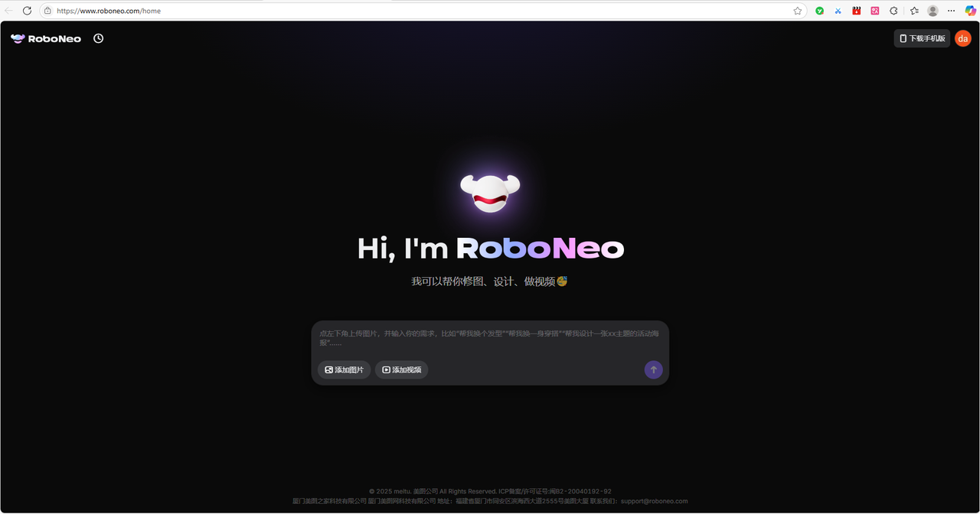This screenshot has height=514, width=980.
Task: Click the browser refresh button
Action: tap(27, 11)
